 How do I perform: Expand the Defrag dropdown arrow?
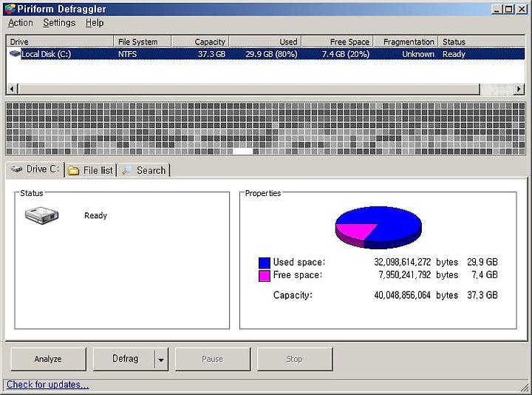point(161,359)
